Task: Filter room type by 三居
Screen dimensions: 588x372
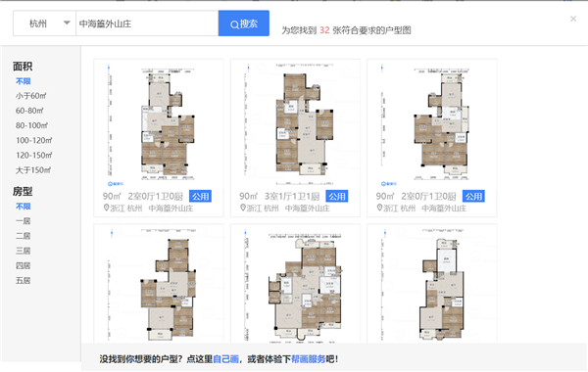Action: tap(23, 251)
